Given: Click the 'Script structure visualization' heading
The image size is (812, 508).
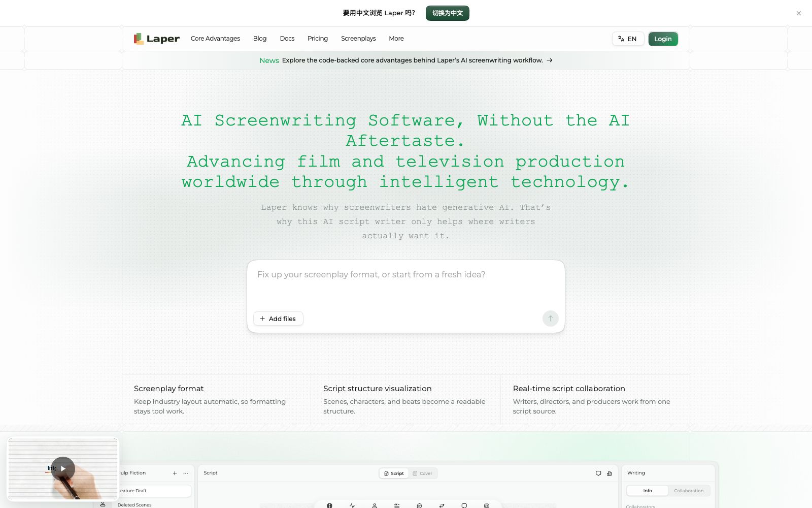Looking at the screenshot, I should [378, 389].
